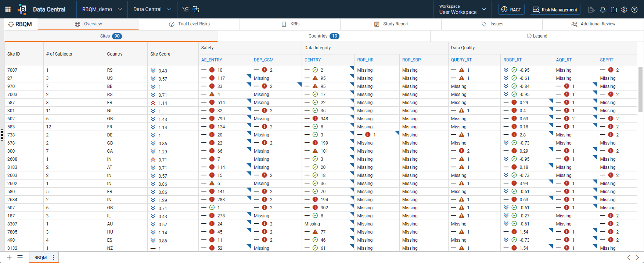Click warning triangle in DENTRY for site 27

[x=315, y=78]
